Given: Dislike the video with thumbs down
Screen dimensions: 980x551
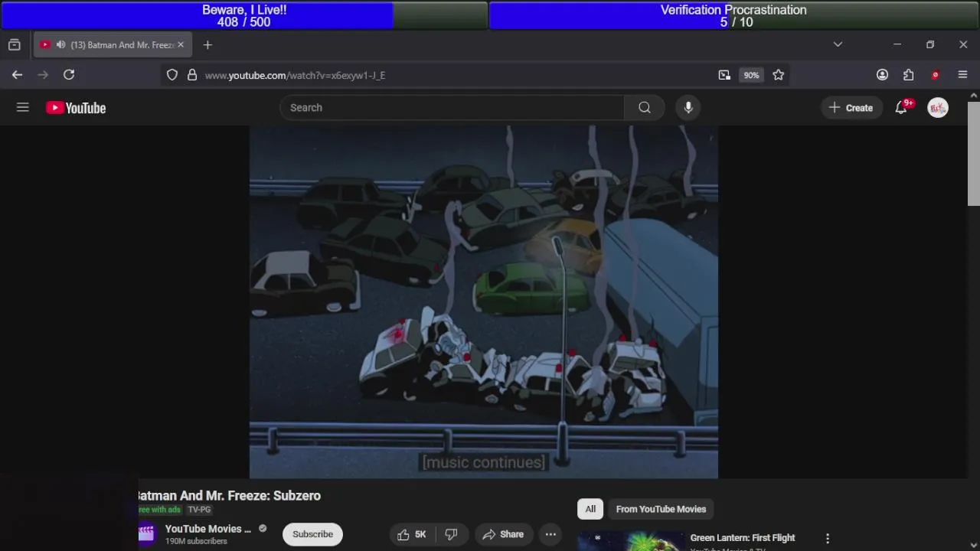Looking at the screenshot, I should click(x=452, y=534).
